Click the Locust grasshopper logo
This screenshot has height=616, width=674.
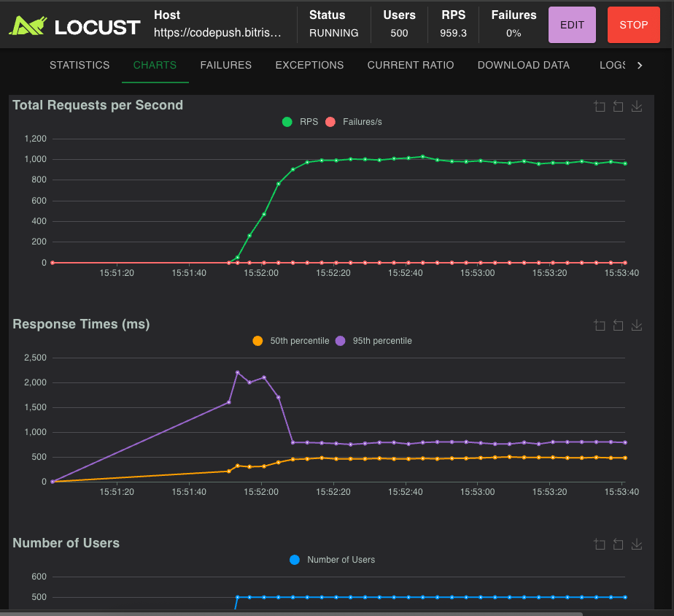point(28,26)
